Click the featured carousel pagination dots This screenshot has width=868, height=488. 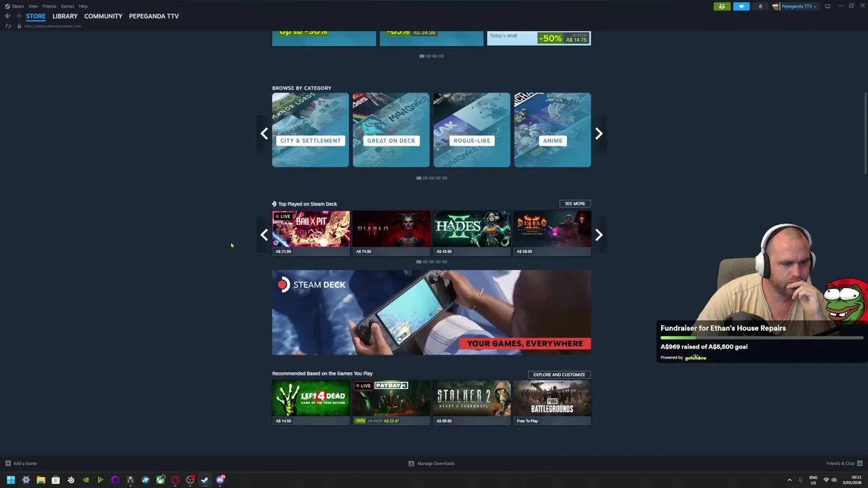click(431, 56)
